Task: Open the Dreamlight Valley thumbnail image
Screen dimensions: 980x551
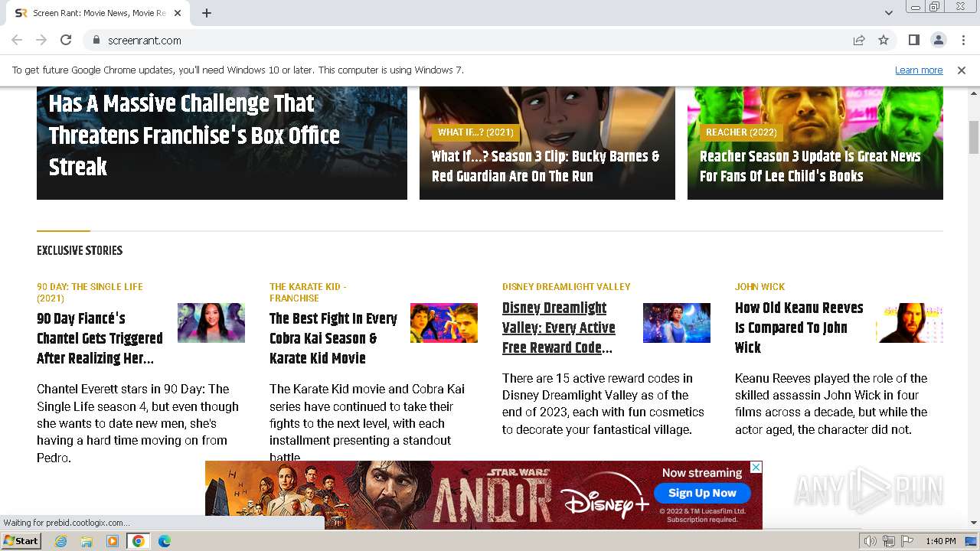Action: 677,323
